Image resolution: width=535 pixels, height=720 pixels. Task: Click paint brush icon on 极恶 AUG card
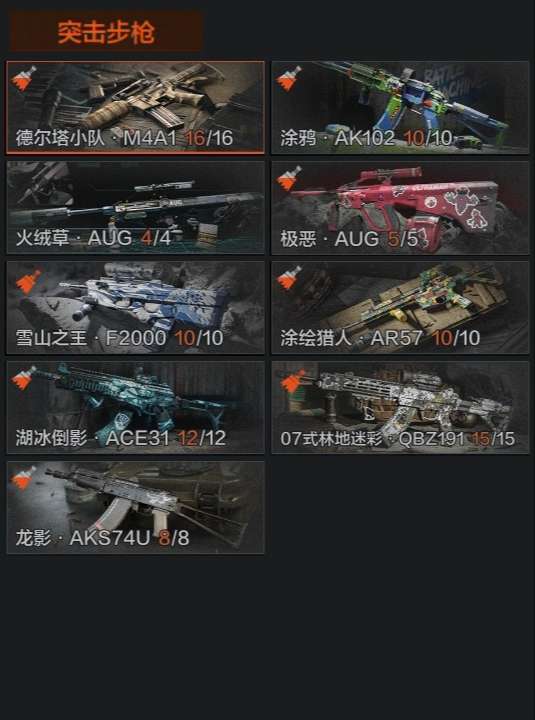click(289, 179)
